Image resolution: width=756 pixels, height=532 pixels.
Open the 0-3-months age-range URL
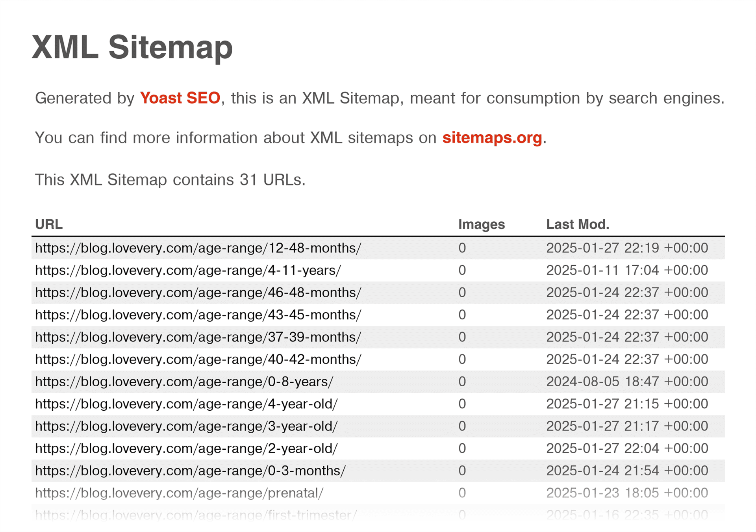[x=190, y=471]
